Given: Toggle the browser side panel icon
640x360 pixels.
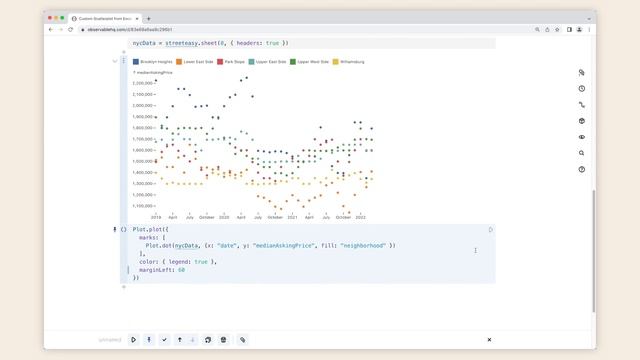Looking at the screenshot, I should click(x=569, y=29).
